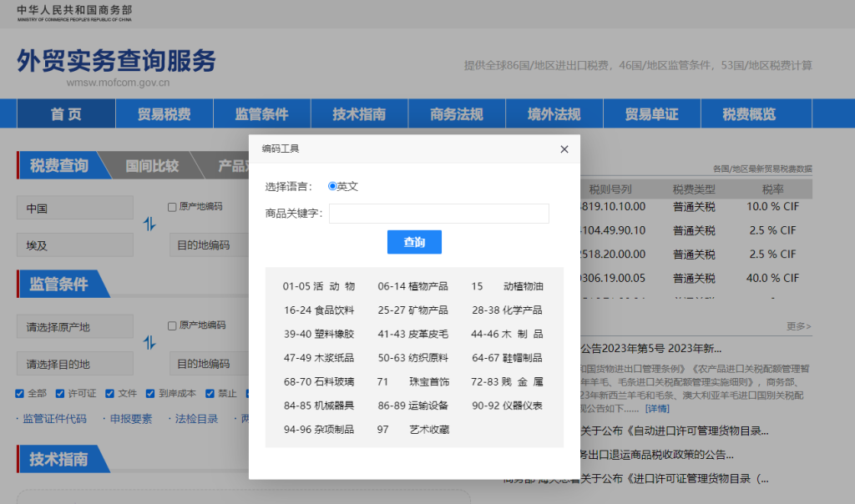Open the 贸易税费 navigation tab

164,113
